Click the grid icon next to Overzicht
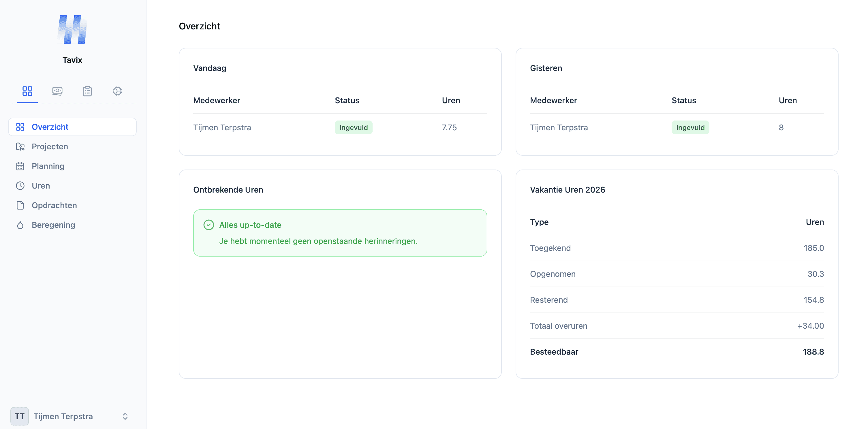The image size is (868, 429). pyautogui.click(x=20, y=127)
